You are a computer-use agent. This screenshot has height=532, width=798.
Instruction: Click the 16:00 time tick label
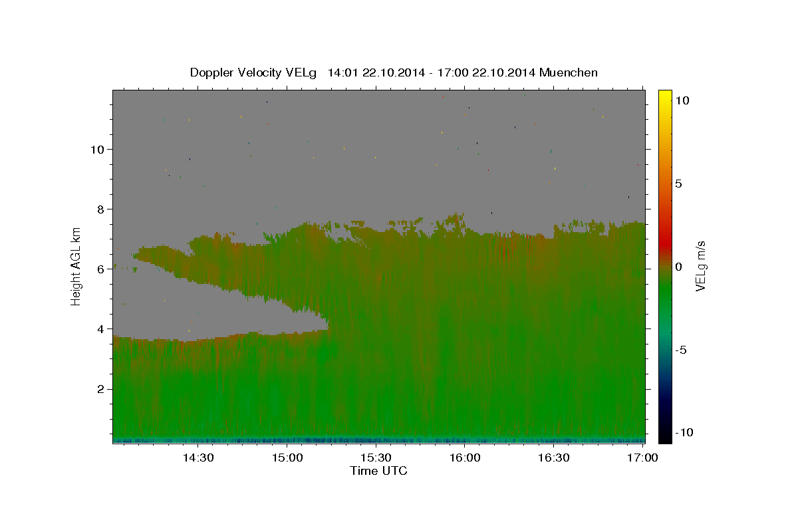pyautogui.click(x=465, y=458)
